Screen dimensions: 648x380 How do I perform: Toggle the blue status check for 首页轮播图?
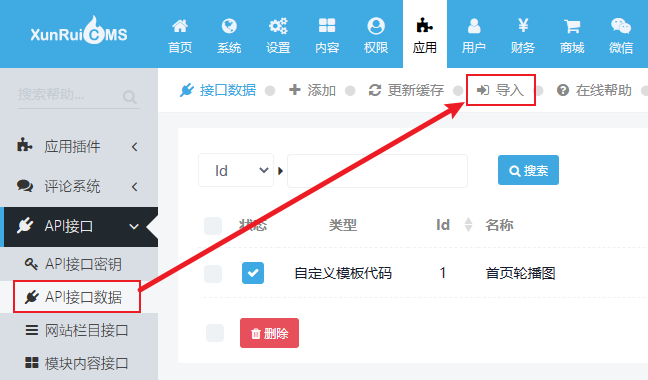click(253, 273)
